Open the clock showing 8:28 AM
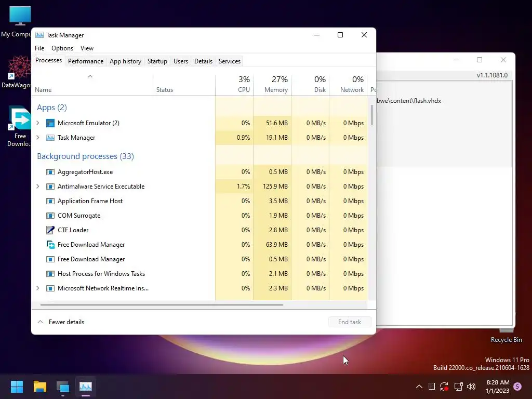532x399 pixels. click(x=497, y=387)
